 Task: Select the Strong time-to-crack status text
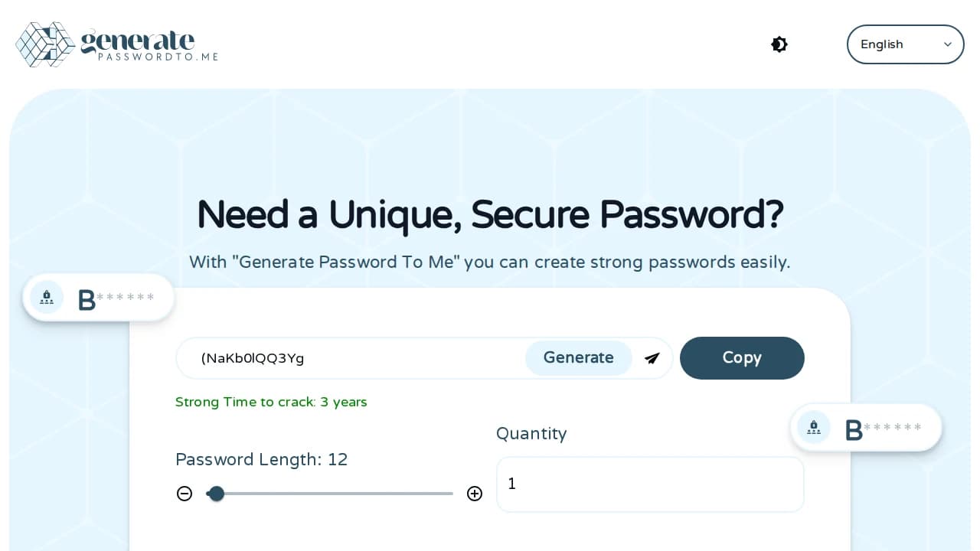(271, 402)
